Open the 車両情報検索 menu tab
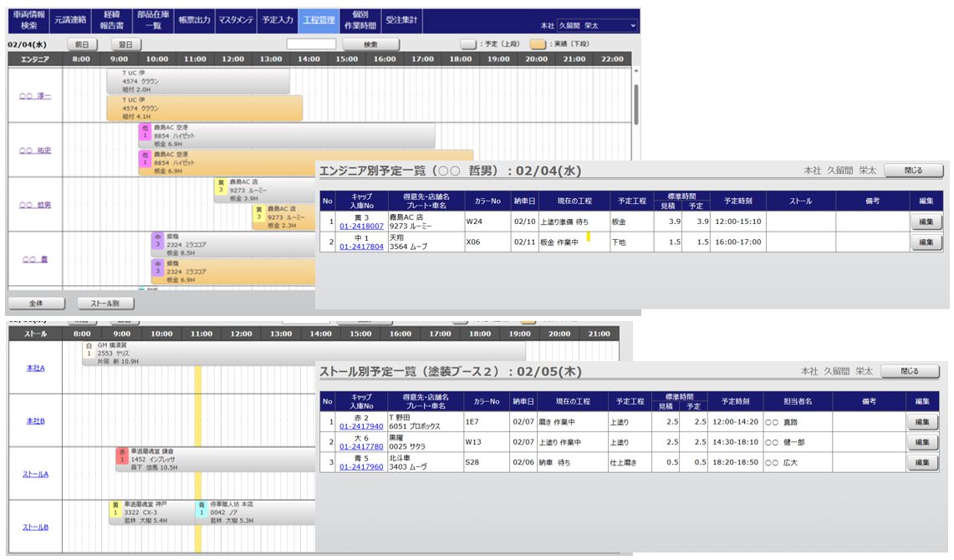The image size is (954, 560). point(28,21)
